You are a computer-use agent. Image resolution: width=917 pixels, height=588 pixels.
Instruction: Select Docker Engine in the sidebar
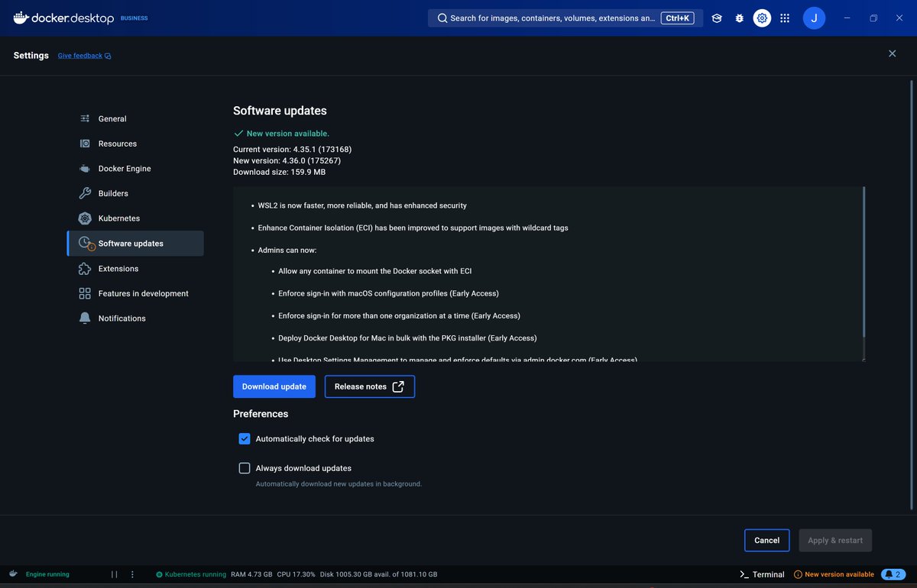pos(135,169)
